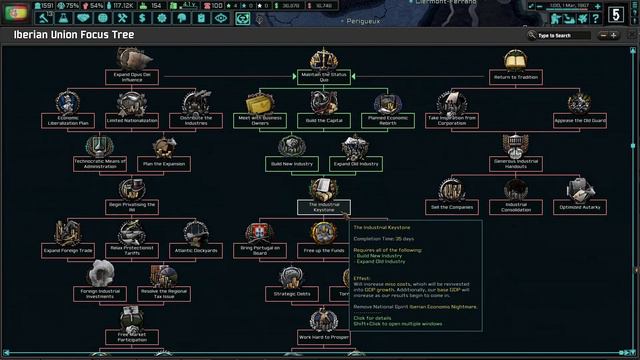
Task: Select the Free up the Funds focus
Action: [324, 251]
